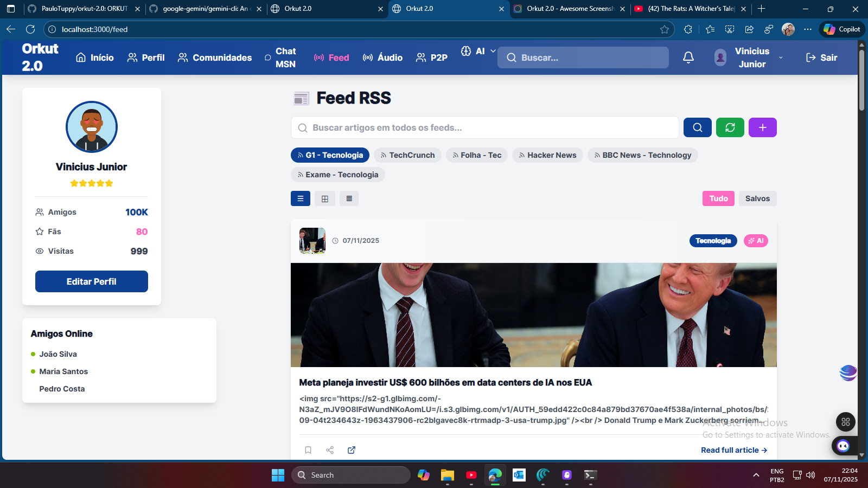Open Outlook from the taskbar
The image size is (868, 488).
tap(519, 475)
